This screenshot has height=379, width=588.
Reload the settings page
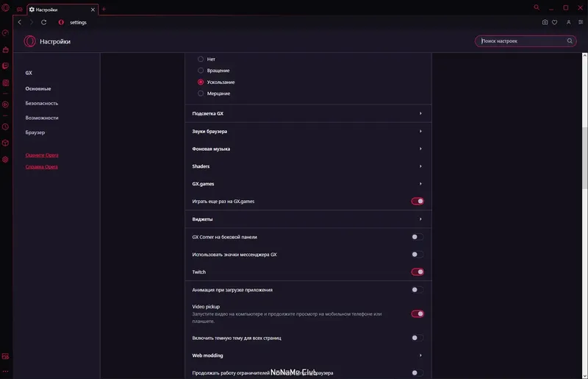44,22
